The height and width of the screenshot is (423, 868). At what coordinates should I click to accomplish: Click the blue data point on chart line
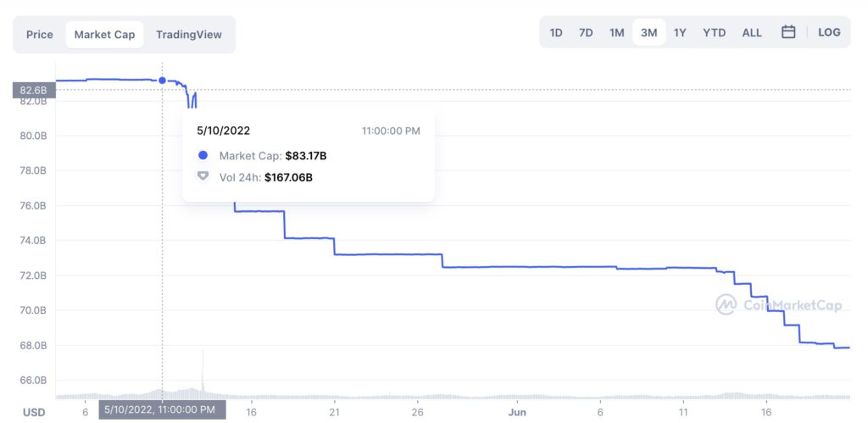[x=162, y=81]
